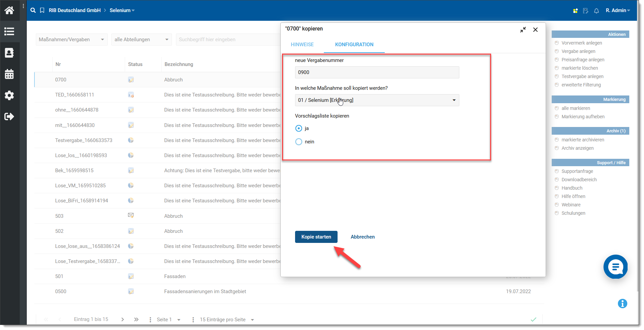
Task: Click the Suchbegriff search field
Action: tap(228, 40)
